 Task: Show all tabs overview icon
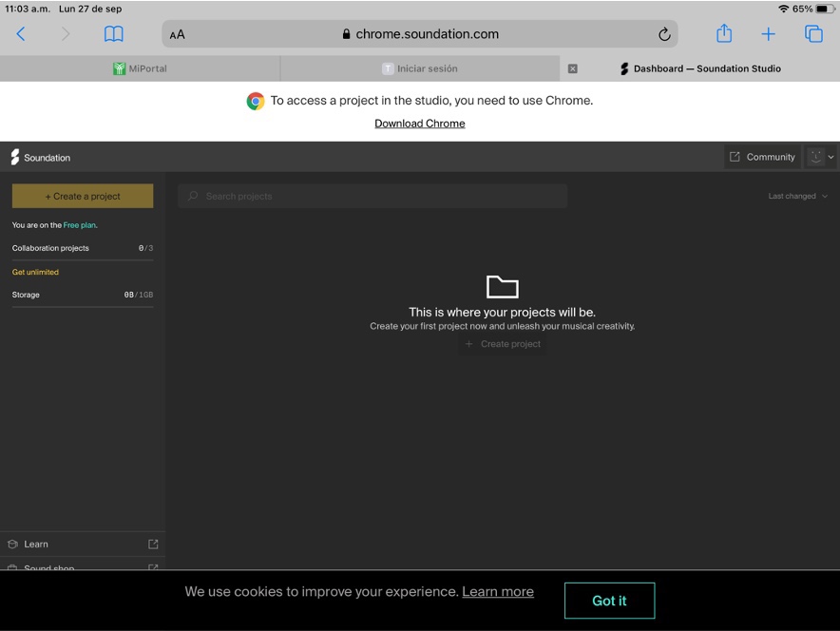813,34
